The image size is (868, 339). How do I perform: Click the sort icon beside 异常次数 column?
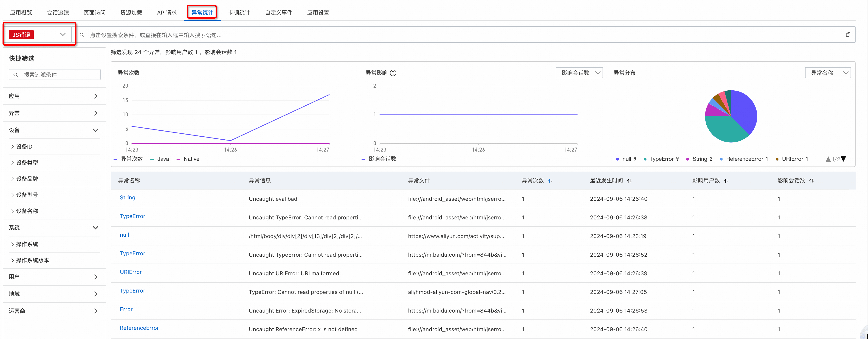[550, 181]
